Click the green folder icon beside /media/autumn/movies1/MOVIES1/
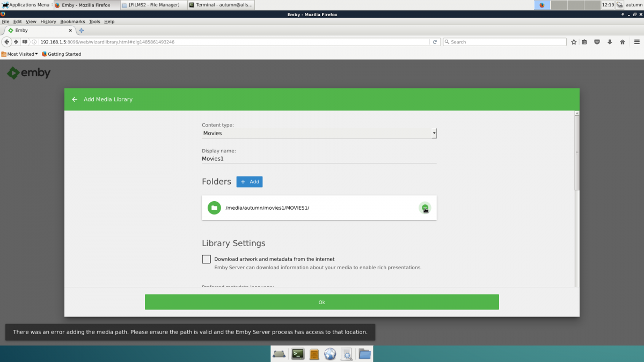This screenshot has height=362, width=644. click(x=214, y=208)
